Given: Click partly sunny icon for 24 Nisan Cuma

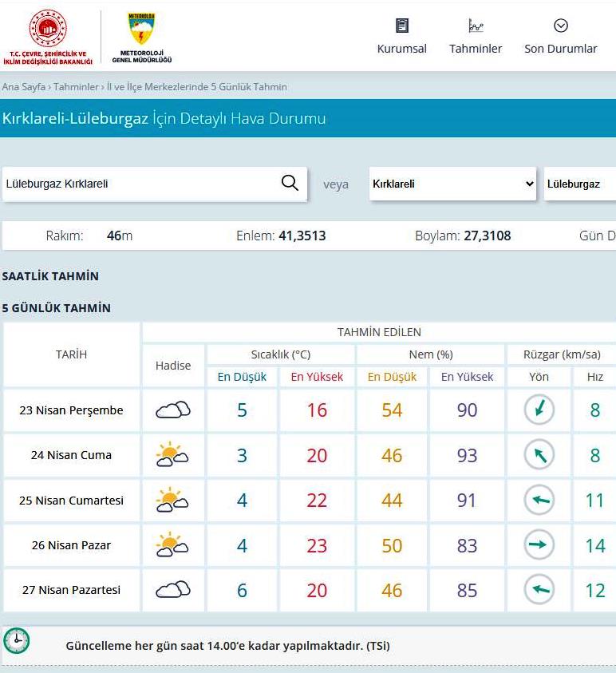Looking at the screenshot, I should tap(173, 455).
